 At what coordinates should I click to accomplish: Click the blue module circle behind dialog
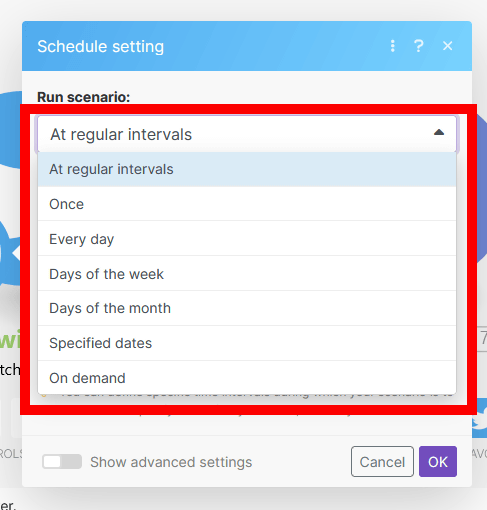10,130
